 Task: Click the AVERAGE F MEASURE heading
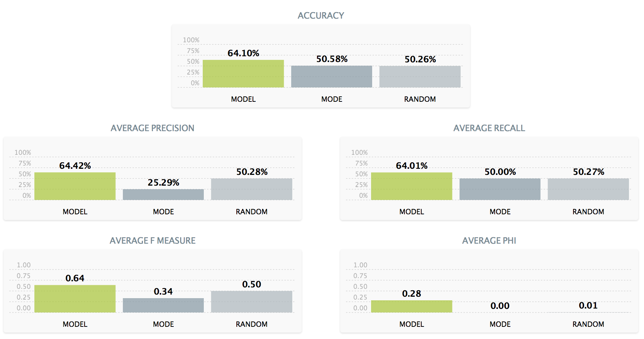[152, 241]
